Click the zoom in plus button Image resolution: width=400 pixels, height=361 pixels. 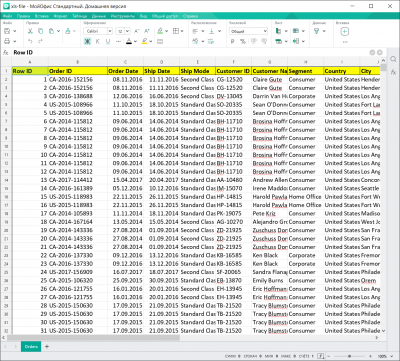[x=371, y=356]
